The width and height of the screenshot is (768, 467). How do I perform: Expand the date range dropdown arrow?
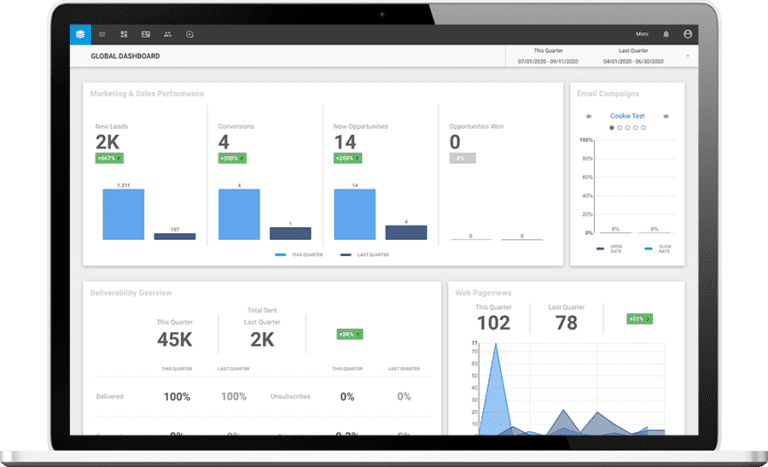click(687, 56)
